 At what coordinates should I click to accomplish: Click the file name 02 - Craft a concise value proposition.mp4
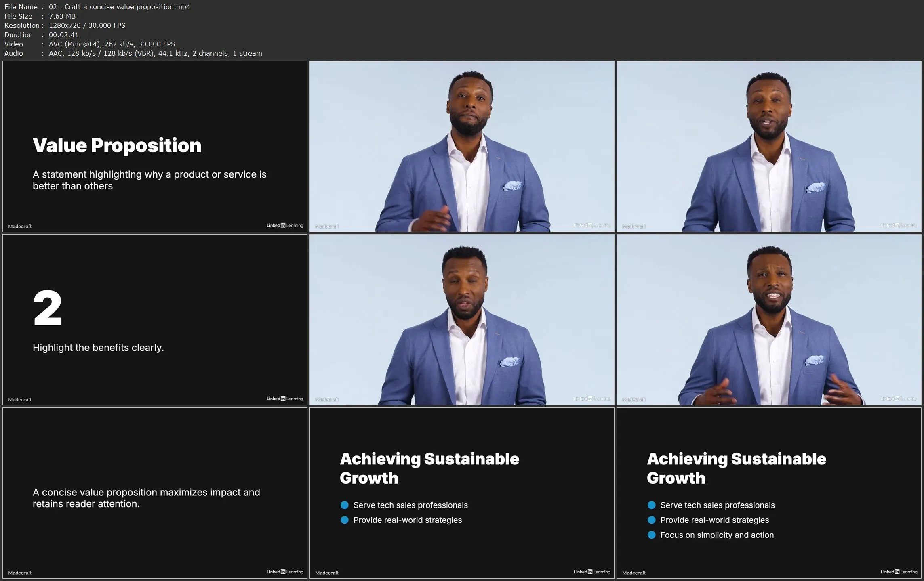coord(119,7)
